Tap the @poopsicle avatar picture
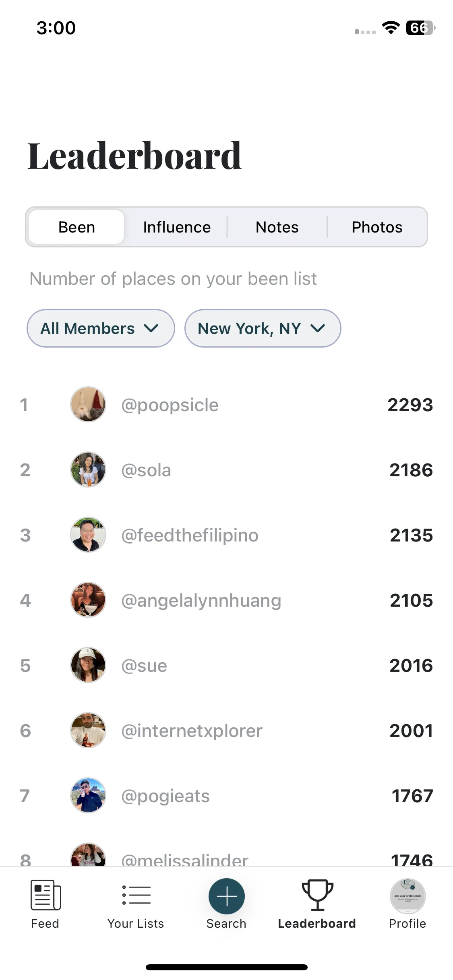The height and width of the screenshot is (980, 453). tap(88, 404)
